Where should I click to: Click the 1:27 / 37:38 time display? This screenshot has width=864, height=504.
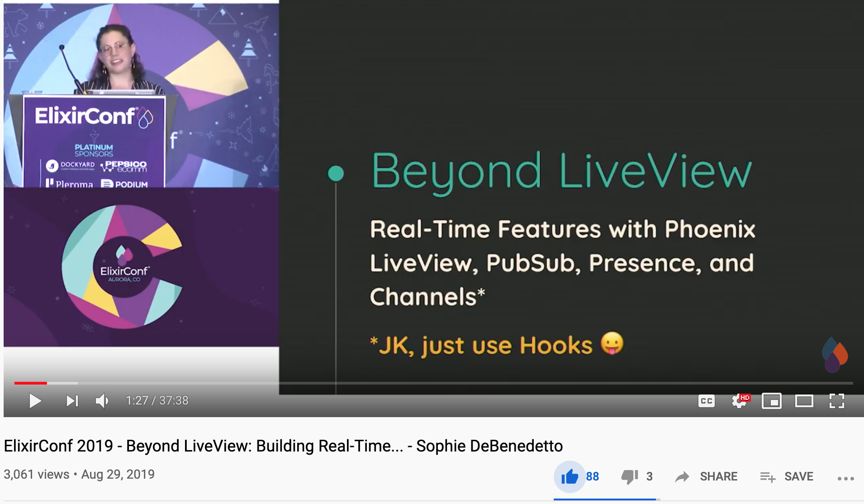(x=157, y=400)
